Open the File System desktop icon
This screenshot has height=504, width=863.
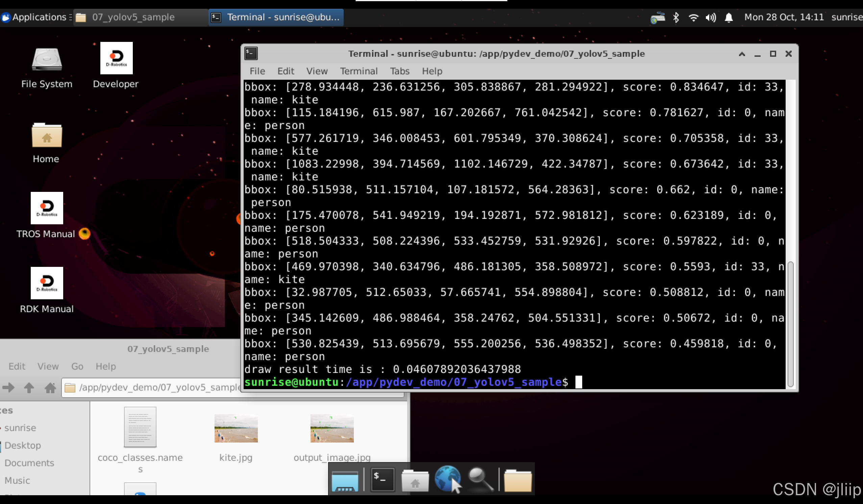[47, 60]
